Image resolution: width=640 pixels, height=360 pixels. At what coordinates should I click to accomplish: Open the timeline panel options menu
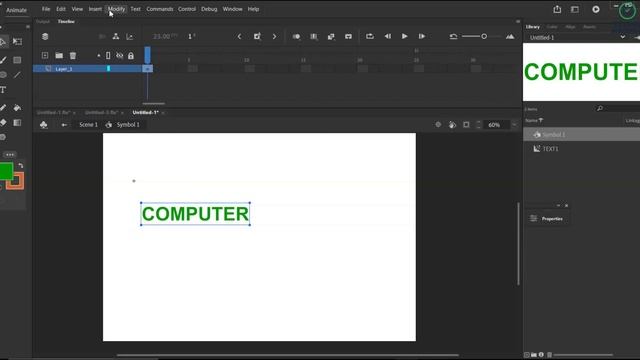coord(518,21)
